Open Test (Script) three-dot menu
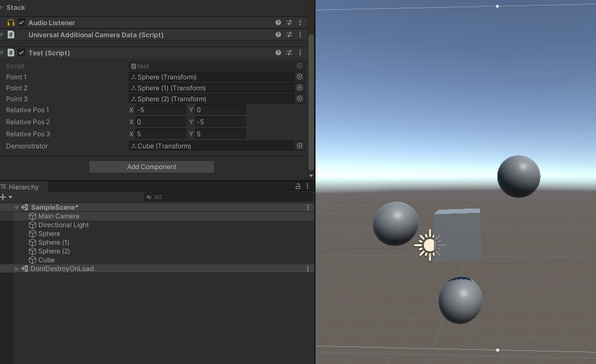The height and width of the screenshot is (364, 596). point(300,53)
